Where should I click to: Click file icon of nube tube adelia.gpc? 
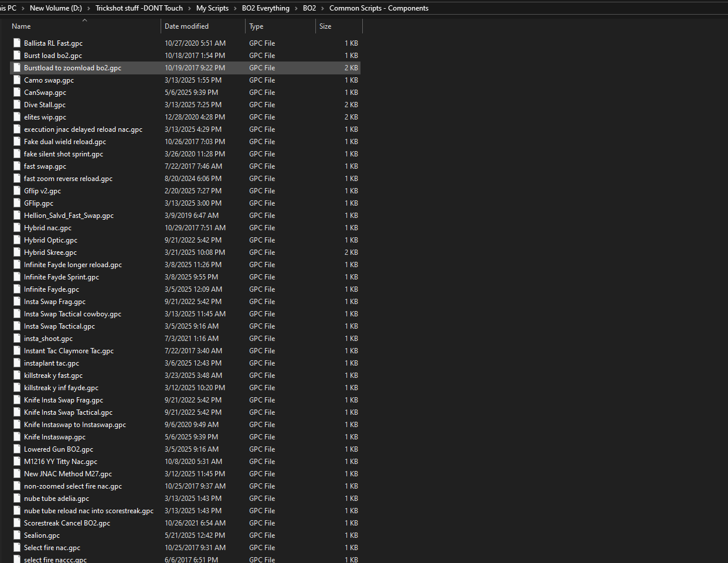coord(17,498)
